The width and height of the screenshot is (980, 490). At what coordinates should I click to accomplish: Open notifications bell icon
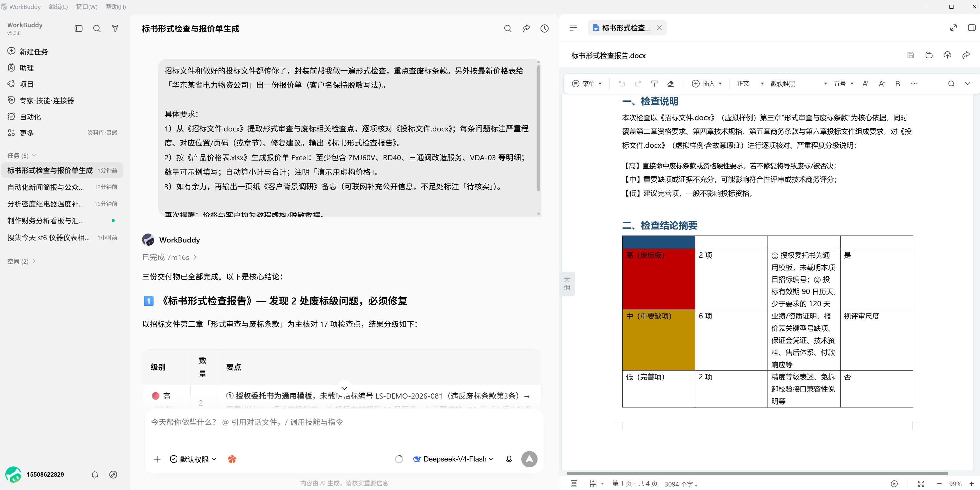click(x=95, y=474)
